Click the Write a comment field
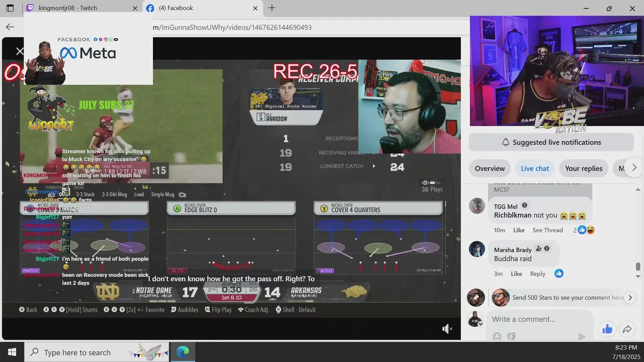This screenshot has height=362, width=644. tap(539, 319)
